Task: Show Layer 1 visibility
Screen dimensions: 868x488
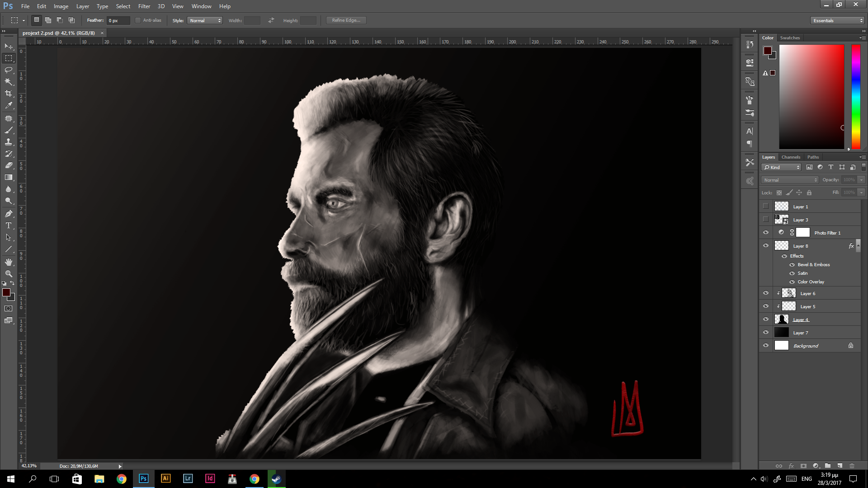Action: pyautogui.click(x=765, y=206)
